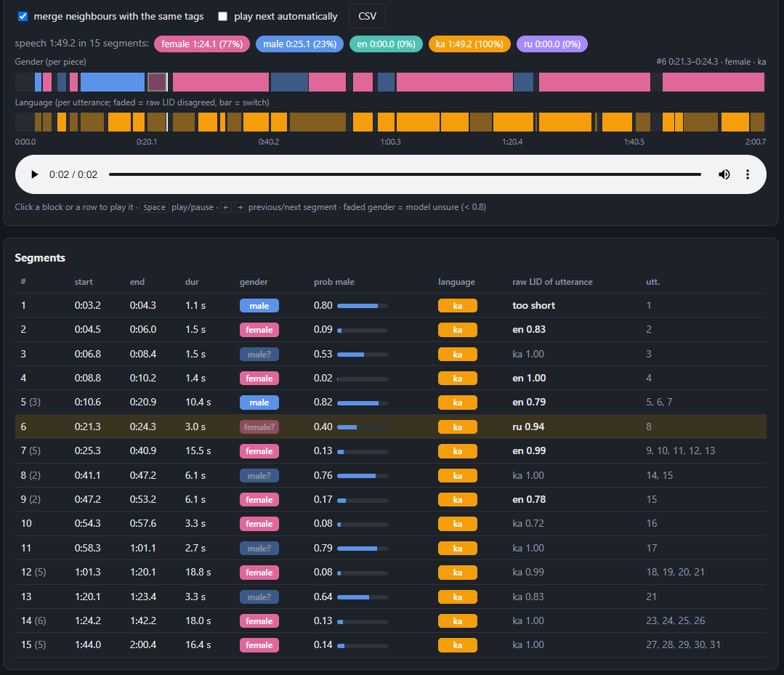This screenshot has height=675, width=784.
Task: Click the male tag in row 1
Action: pos(259,305)
